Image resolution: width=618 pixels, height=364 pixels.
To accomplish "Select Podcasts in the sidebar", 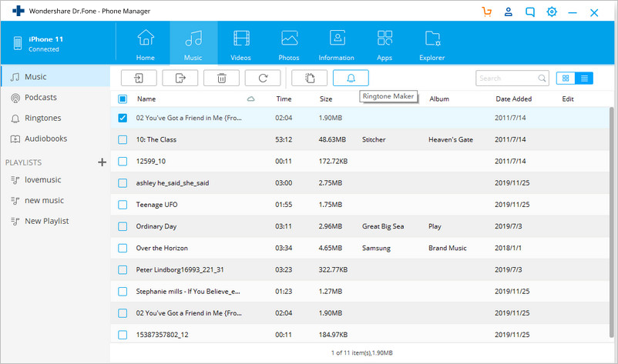I will (55, 97).
